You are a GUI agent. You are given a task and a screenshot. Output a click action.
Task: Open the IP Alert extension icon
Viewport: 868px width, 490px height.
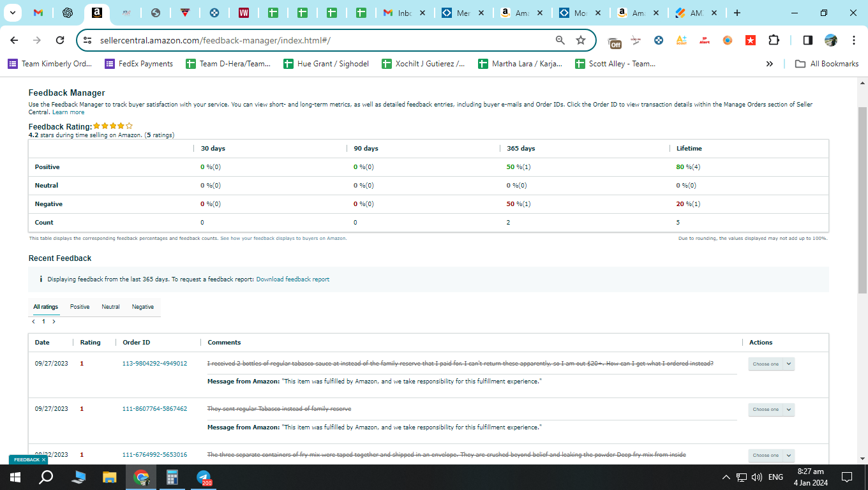(x=705, y=40)
